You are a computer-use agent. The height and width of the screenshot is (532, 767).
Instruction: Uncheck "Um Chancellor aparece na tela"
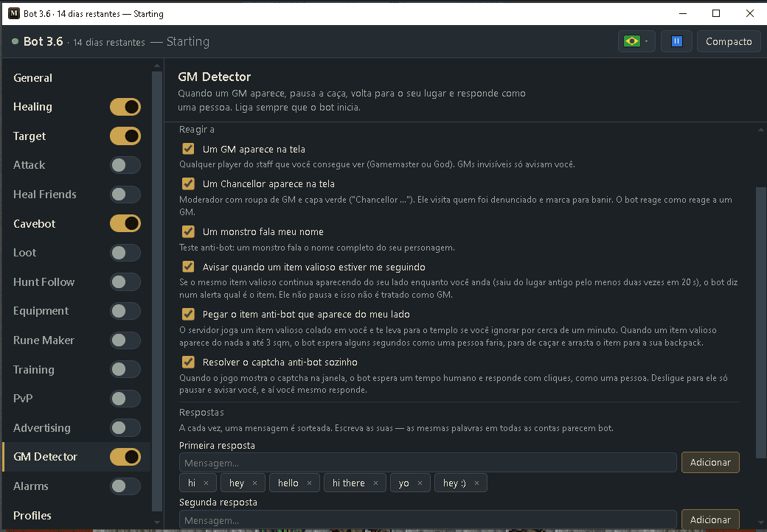coord(188,183)
